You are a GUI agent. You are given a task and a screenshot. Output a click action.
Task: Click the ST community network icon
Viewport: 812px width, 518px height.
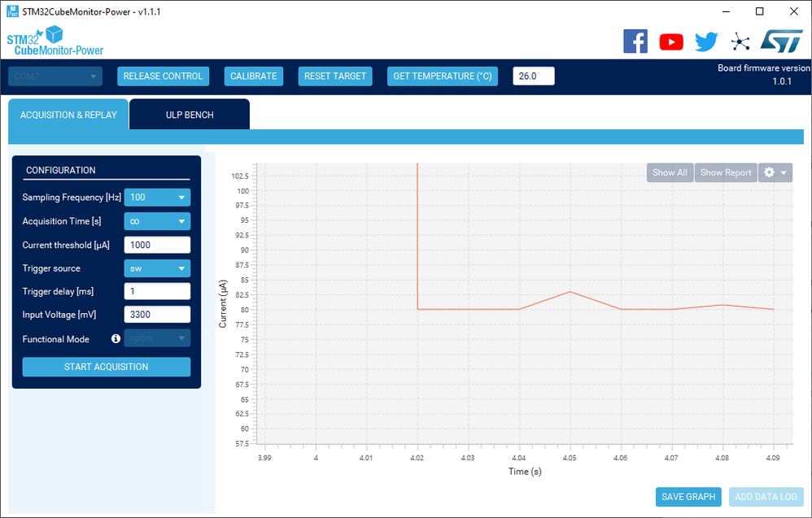[x=740, y=42]
